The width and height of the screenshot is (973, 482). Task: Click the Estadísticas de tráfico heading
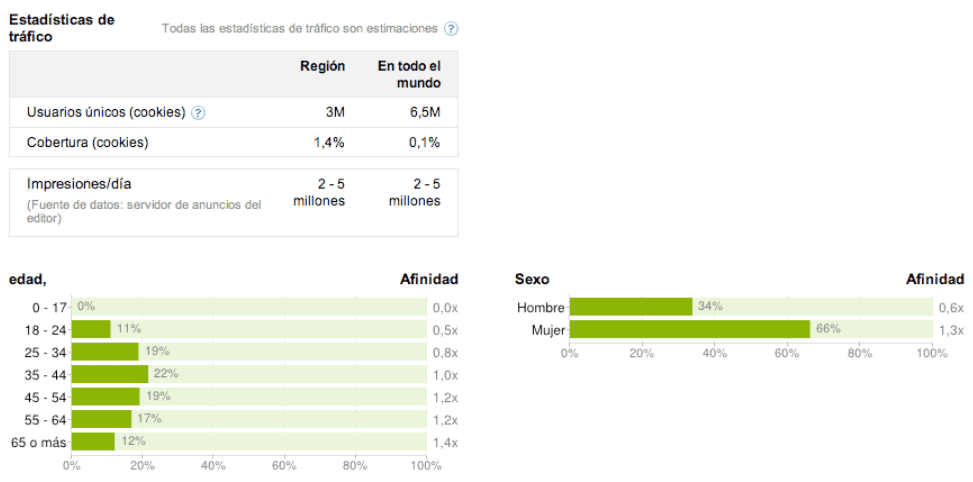[61, 28]
